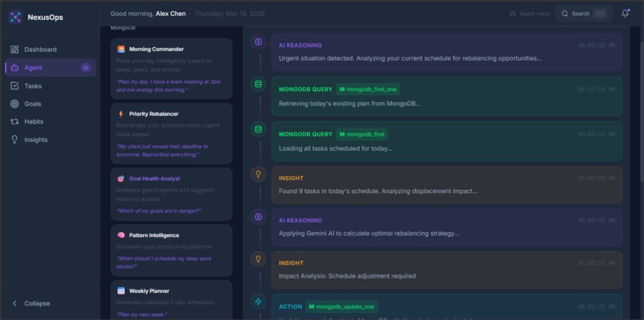The image size is (644, 320).
Task: Click 'Found 9 tasks in today's schedule' text
Action: coord(378,192)
